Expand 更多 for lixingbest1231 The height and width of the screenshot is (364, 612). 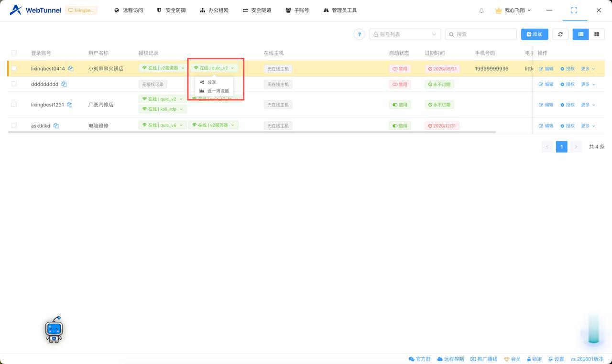[588, 105]
